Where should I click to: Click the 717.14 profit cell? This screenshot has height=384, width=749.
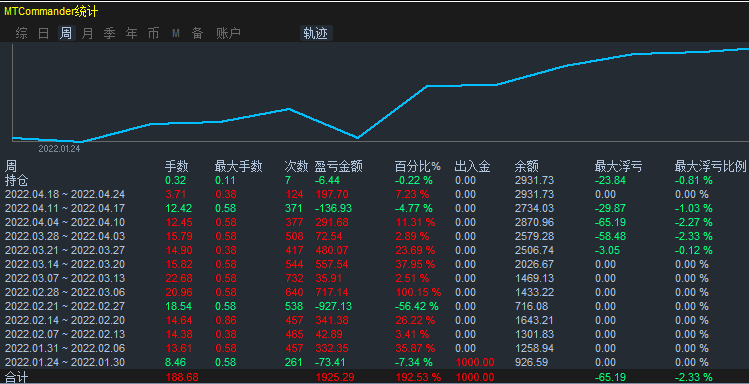point(332,292)
